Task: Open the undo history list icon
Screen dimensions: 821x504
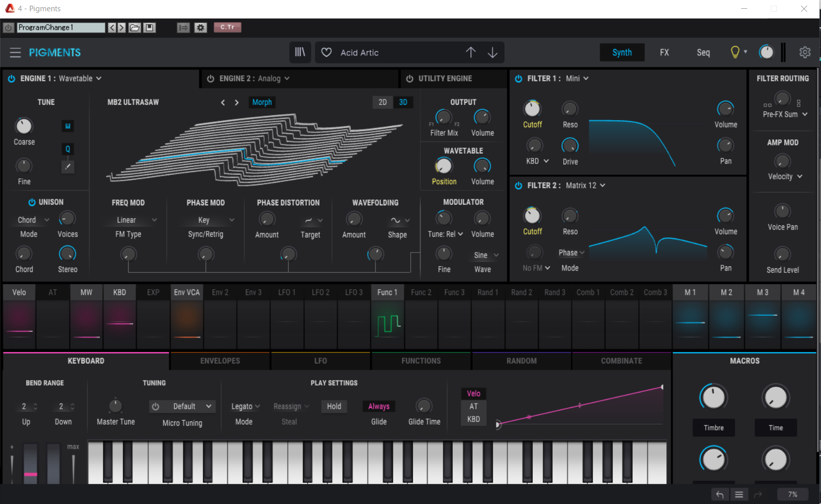Action: 739,494
